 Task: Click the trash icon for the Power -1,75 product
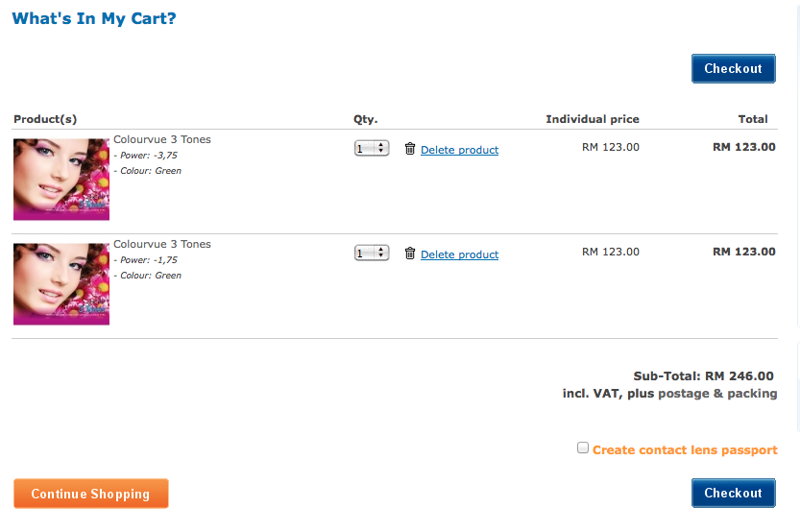click(x=410, y=254)
